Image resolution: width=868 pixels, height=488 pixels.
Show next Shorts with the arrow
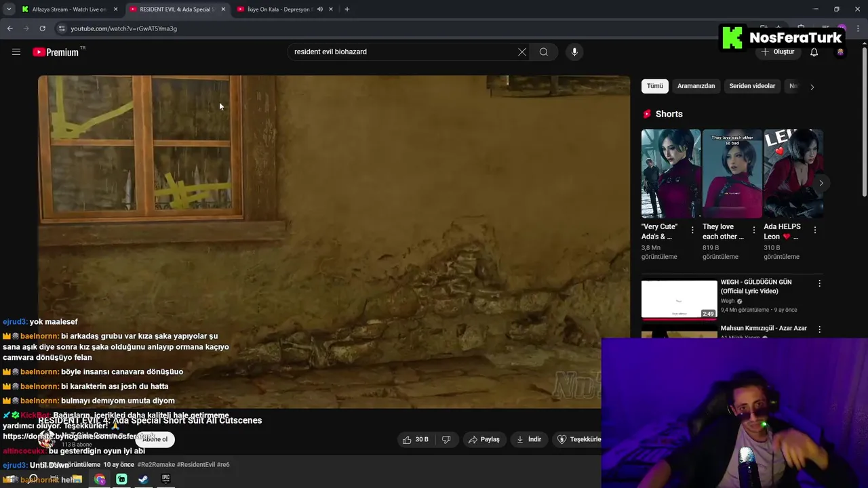[x=821, y=183]
